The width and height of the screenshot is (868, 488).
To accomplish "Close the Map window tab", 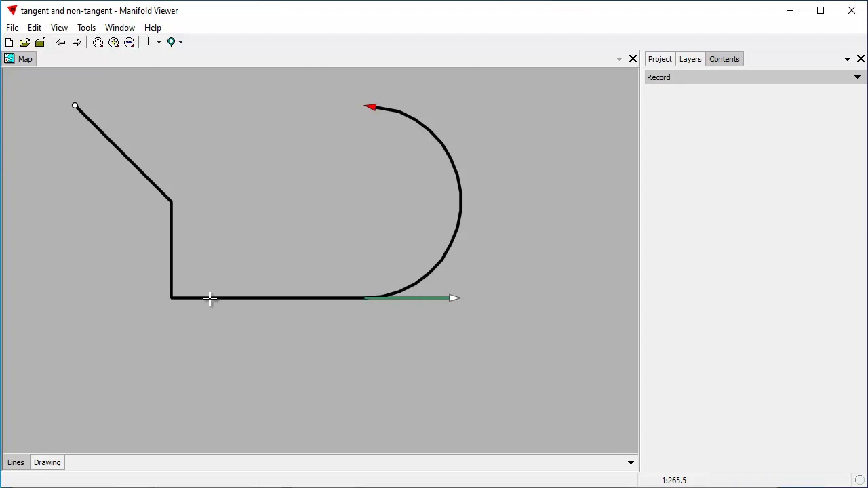I will point(633,59).
